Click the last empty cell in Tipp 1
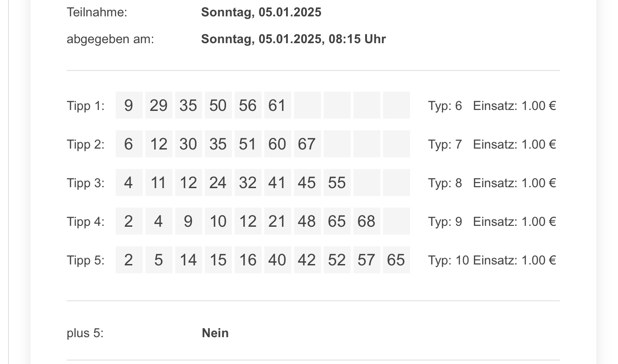The width and height of the screenshot is (618, 364). click(397, 105)
